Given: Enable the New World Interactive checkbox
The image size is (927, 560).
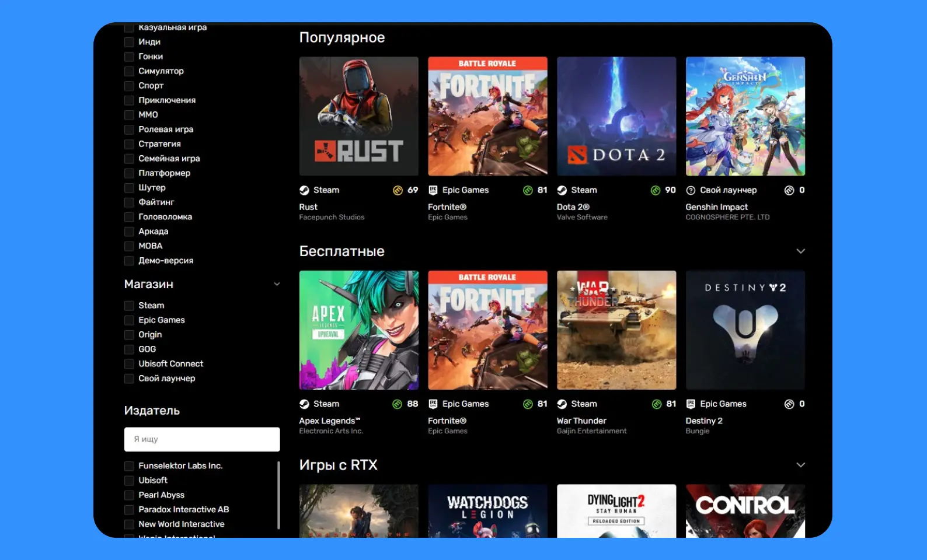Looking at the screenshot, I should pyautogui.click(x=130, y=524).
